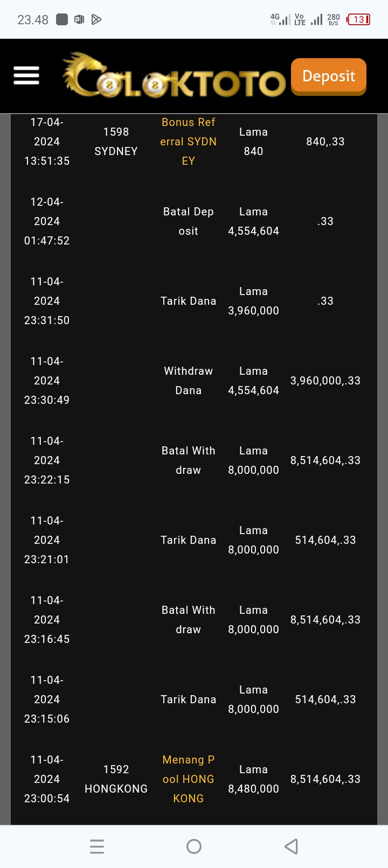
Task: Select the 1598 SYDNEY period cell
Action: pyautogui.click(x=116, y=142)
